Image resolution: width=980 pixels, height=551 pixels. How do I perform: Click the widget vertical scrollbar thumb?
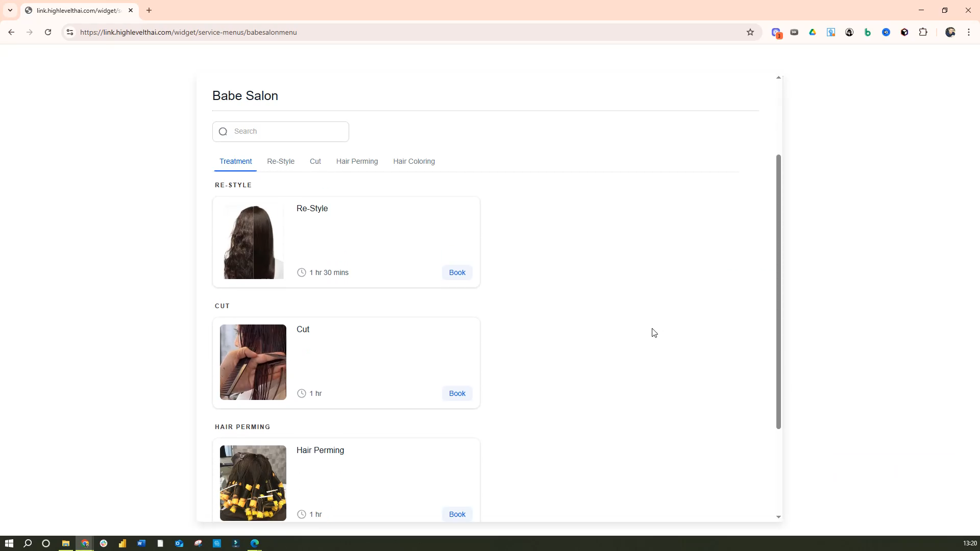778,291
